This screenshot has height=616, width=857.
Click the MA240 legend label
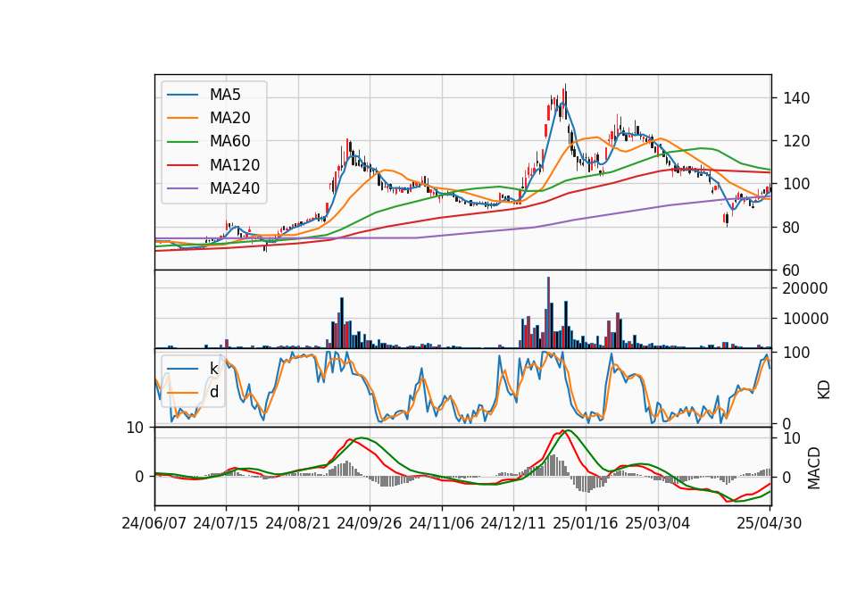[x=235, y=188]
